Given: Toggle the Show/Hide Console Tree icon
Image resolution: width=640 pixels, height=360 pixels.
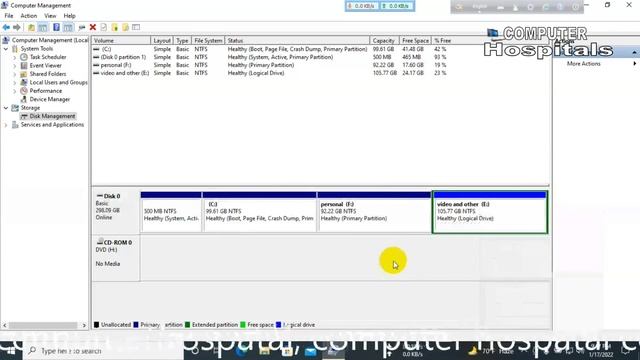Looking at the screenshot, I should coord(42,27).
